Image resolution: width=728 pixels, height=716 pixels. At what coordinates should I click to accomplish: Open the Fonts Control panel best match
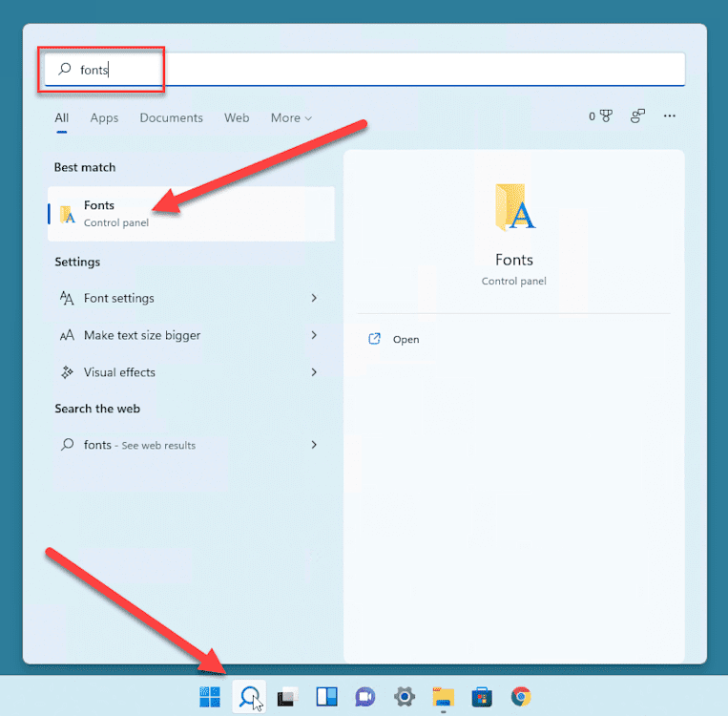click(x=191, y=214)
